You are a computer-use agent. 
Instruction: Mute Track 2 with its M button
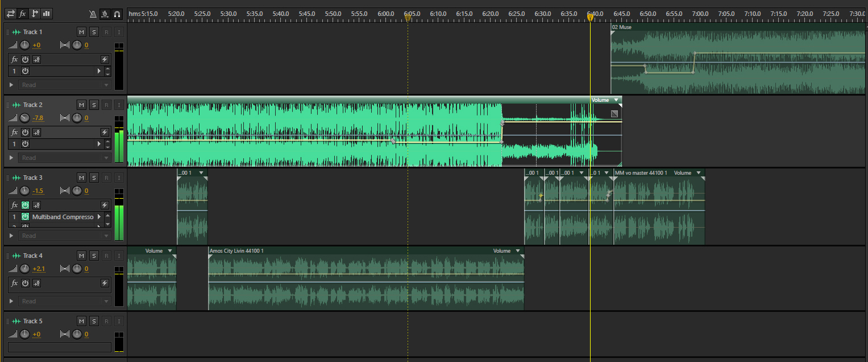(x=81, y=104)
